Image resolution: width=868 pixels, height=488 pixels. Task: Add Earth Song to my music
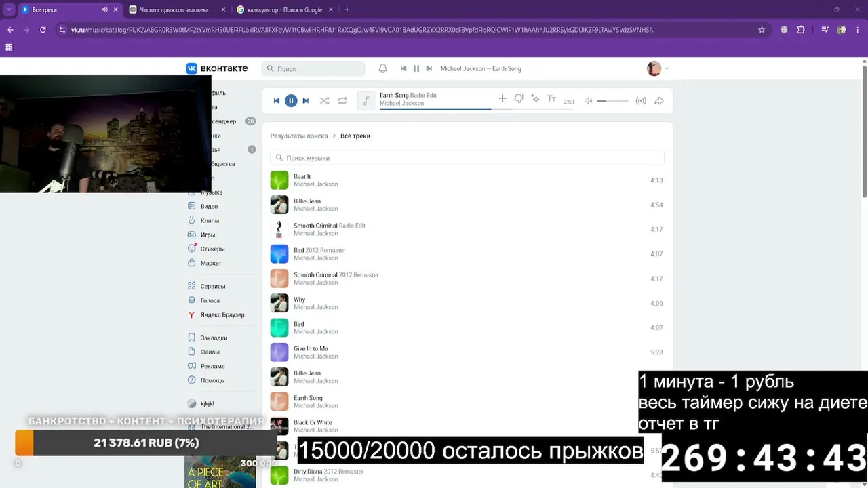tap(502, 99)
